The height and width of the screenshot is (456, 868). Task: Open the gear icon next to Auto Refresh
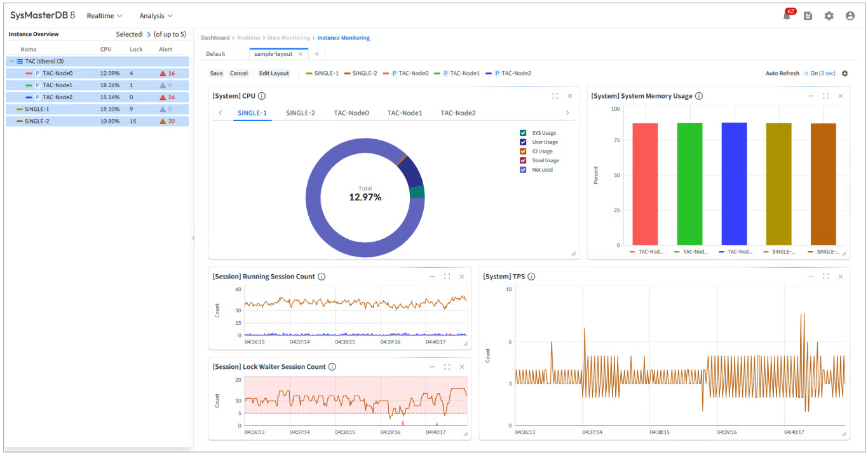pyautogui.click(x=844, y=73)
